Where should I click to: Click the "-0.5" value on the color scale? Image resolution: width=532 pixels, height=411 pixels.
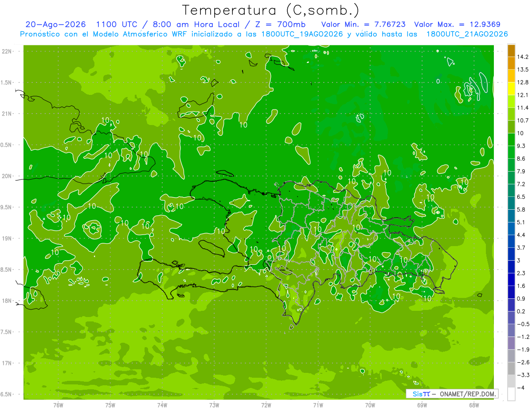[x=523, y=324]
